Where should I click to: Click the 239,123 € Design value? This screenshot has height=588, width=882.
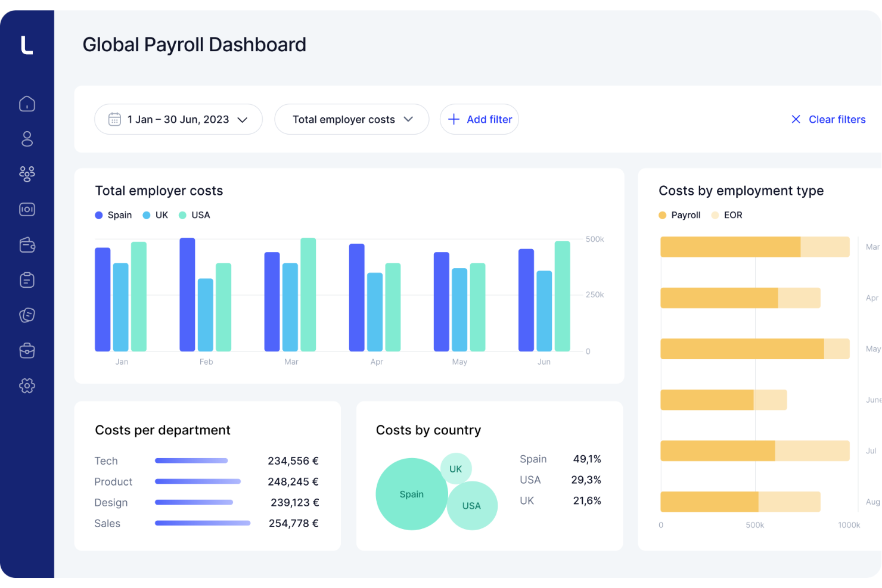tap(295, 502)
